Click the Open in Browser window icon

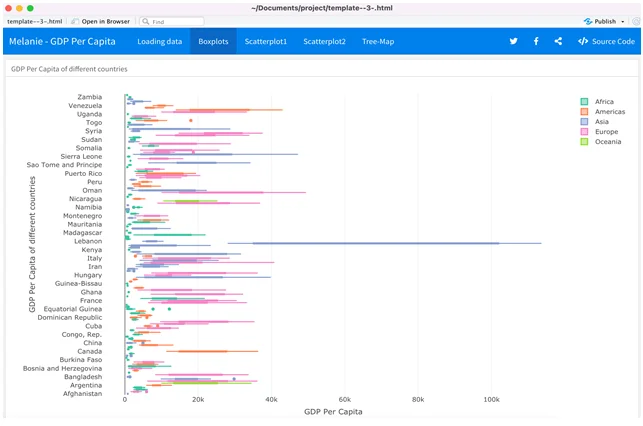(x=75, y=21)
